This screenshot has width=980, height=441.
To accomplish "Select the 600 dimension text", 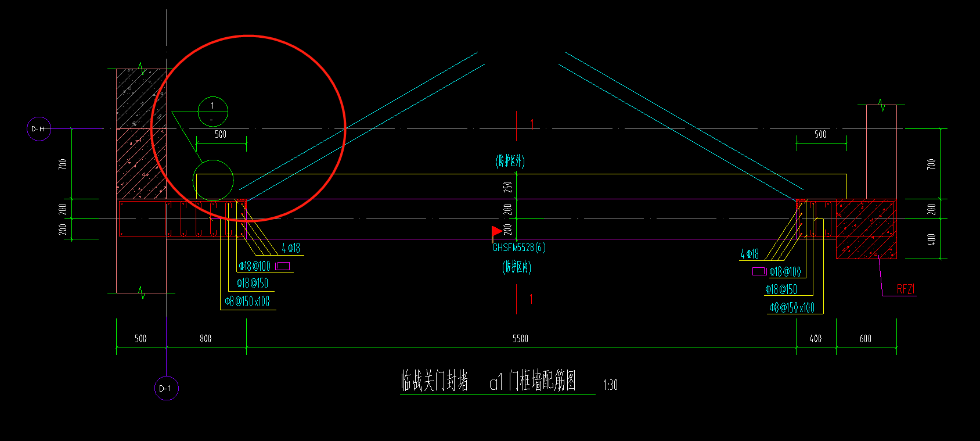I will pos(866,339).
